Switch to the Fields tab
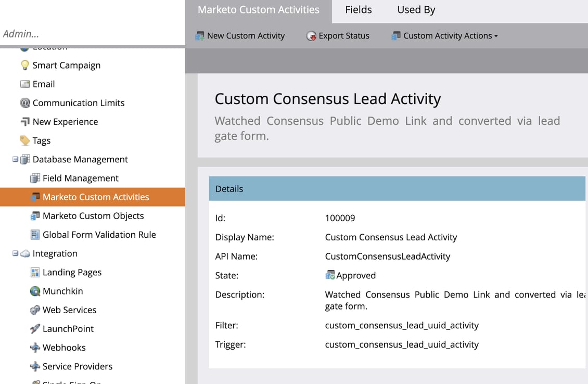This screenshot has width=588, height=384. point(358,9)
